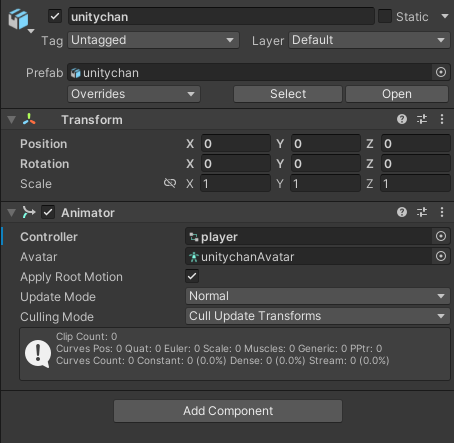The height and width of the screenshot is (443, 454).
Task: Collapse the Animator component foldout
Action: pyautogui.click(x=12, y=213)
